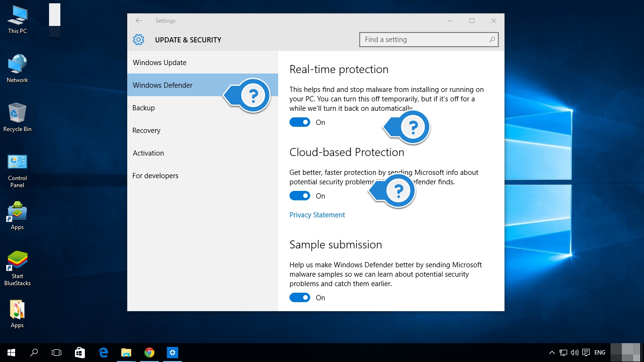644x362 pixels.
Task: Select Backup in the sidebar
Action: (x=203, y=108)
